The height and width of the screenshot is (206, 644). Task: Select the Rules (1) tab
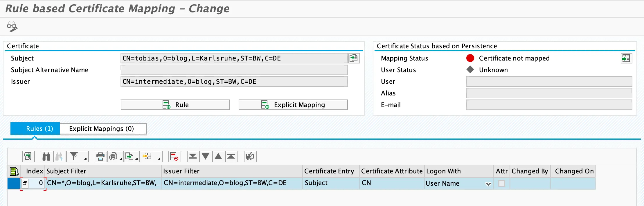coord(35,129)
